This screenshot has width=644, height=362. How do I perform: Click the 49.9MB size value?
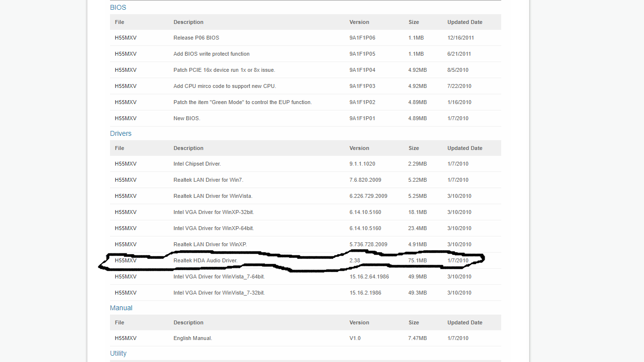[418, 277]
